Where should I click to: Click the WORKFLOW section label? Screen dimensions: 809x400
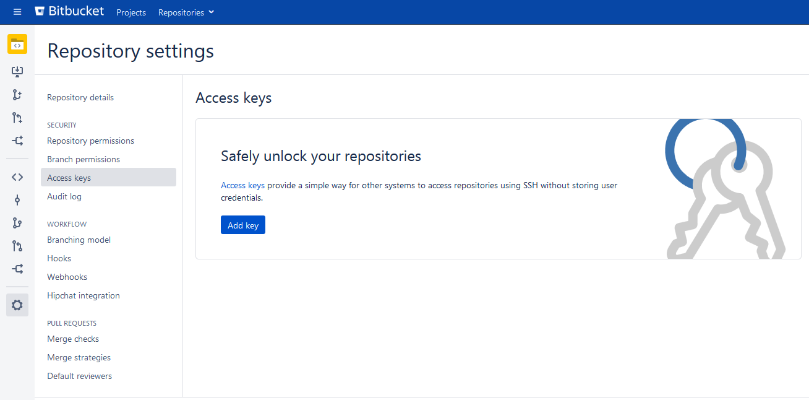click(x=67, y=225)
